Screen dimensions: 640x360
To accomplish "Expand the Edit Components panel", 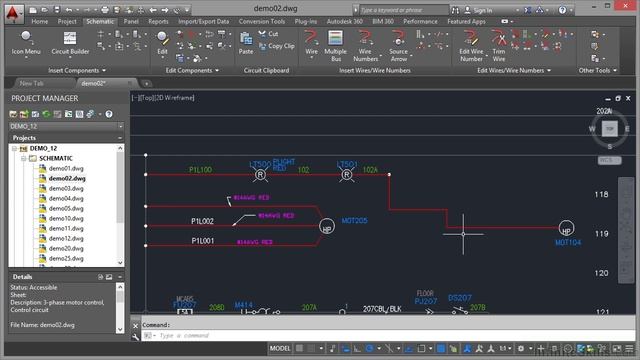I will tap(192, 70).
